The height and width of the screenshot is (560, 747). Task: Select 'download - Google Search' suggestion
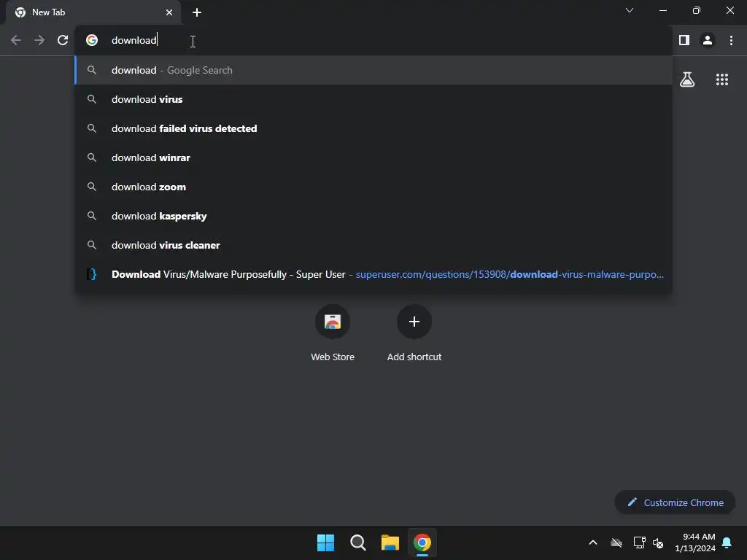tap(374, 71)
